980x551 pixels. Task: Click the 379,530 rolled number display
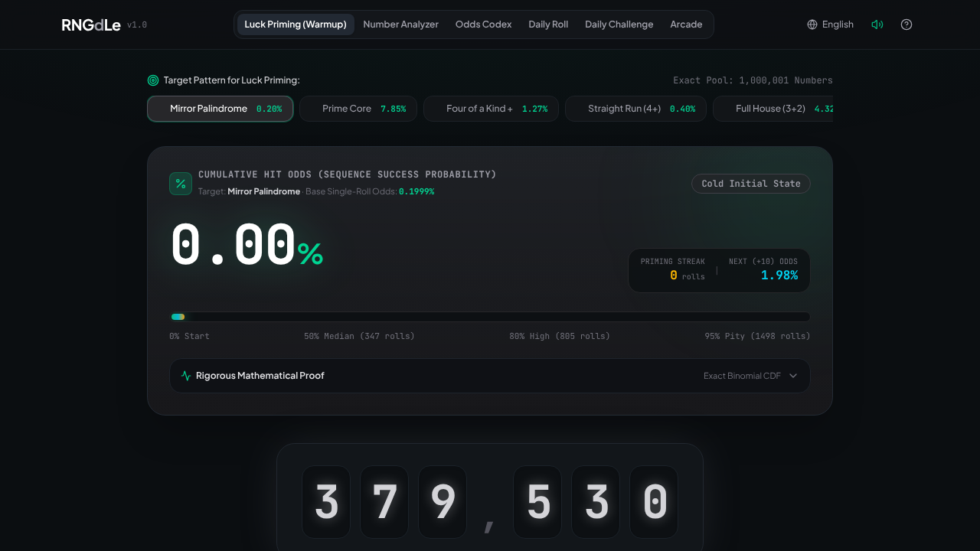(x=490, y=502)
